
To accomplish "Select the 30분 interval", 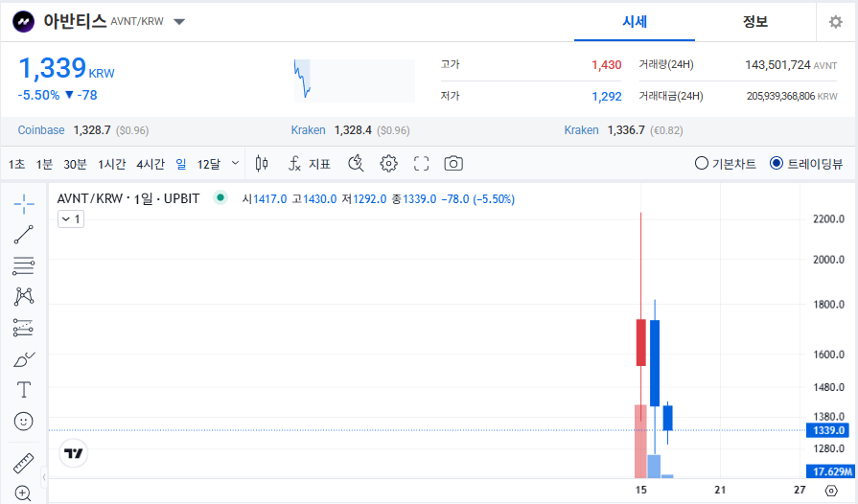I will tap(75, 164).
